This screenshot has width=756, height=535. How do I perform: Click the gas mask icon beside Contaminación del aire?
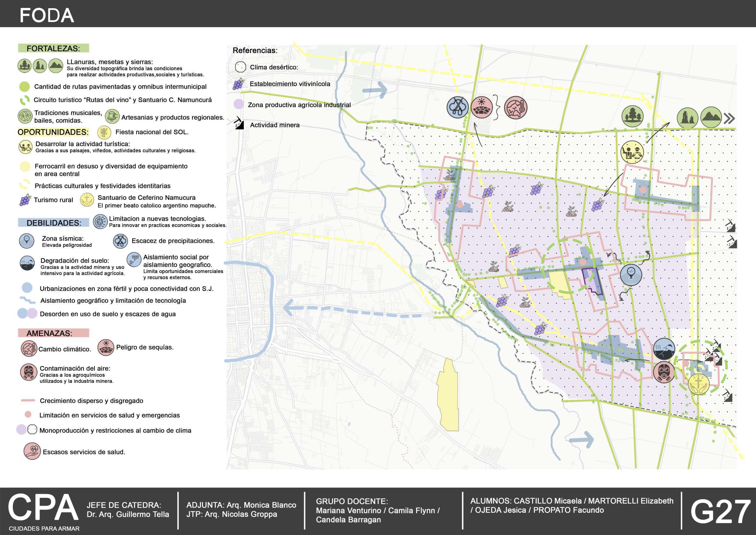coord(29,372)
